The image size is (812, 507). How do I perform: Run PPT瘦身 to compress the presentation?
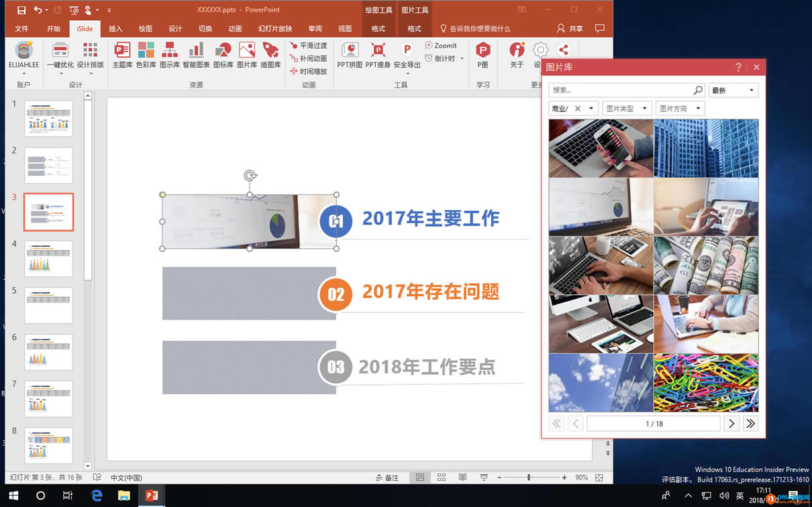[378, 54]
